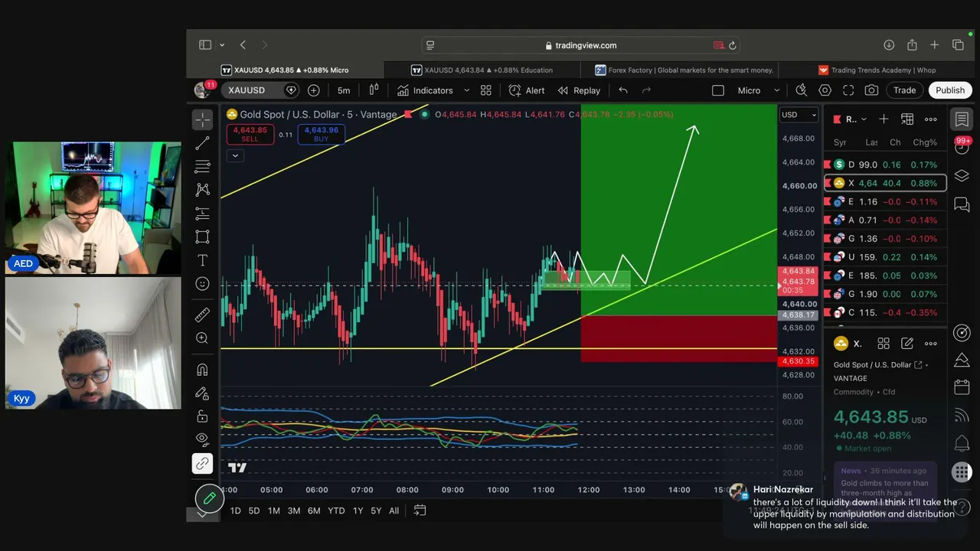Switch chart to fullscreen mode
Image resolution: width=980 pixels, height=551 pixels.
point(848,90)
